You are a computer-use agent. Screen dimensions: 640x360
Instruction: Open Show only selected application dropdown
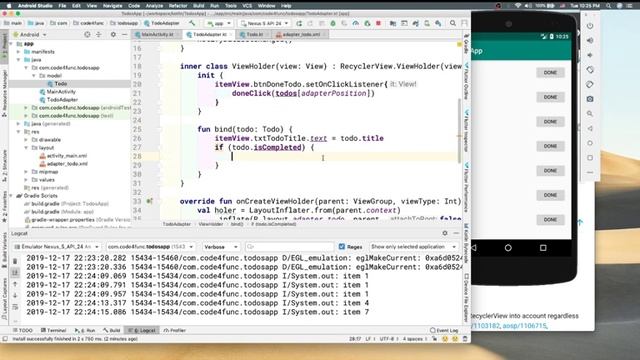413,247
